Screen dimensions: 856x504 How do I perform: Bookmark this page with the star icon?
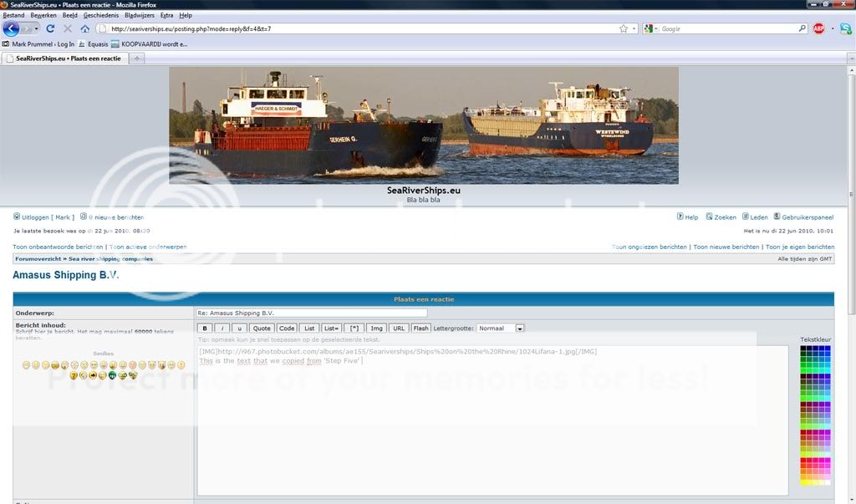tap(623, 28)
